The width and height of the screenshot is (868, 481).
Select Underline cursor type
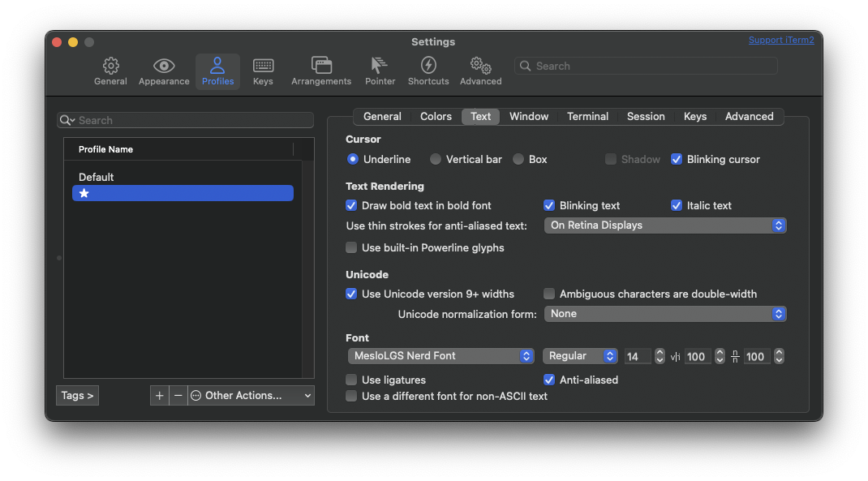[353, 160]
